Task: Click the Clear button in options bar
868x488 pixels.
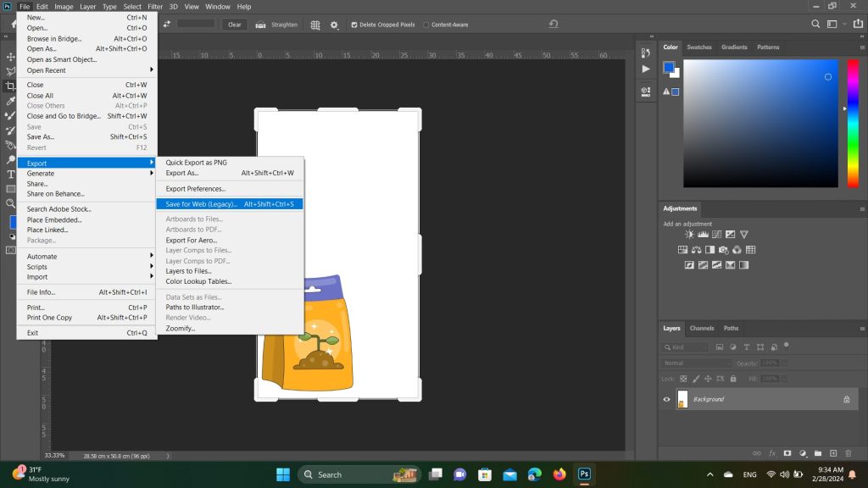Action: (235, 25)
